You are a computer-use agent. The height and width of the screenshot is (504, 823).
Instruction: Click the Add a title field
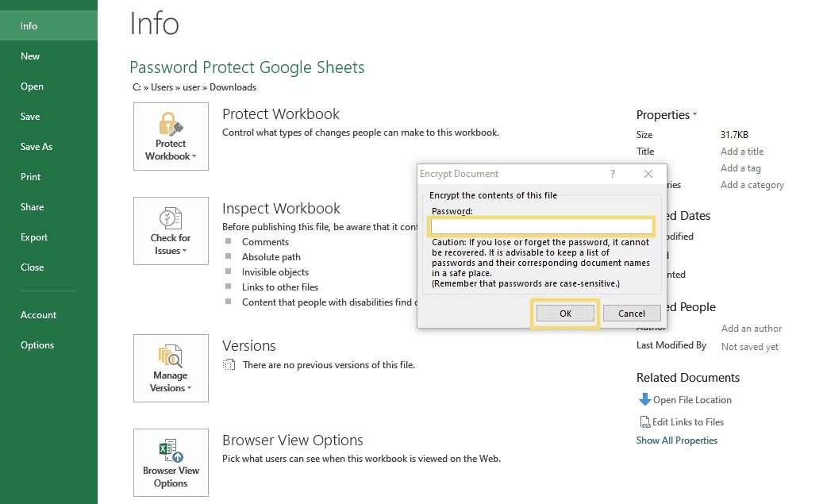coord(742,152)
